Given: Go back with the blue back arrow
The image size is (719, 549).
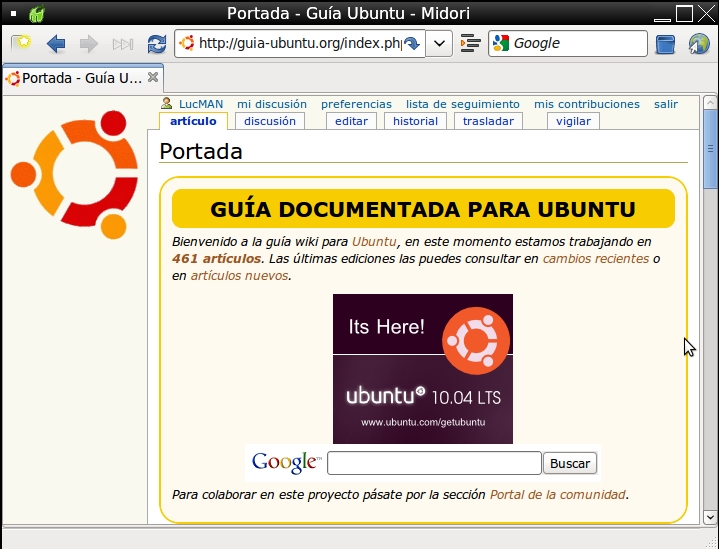Looking at the screenshot, I should click(x=56, y=44).
